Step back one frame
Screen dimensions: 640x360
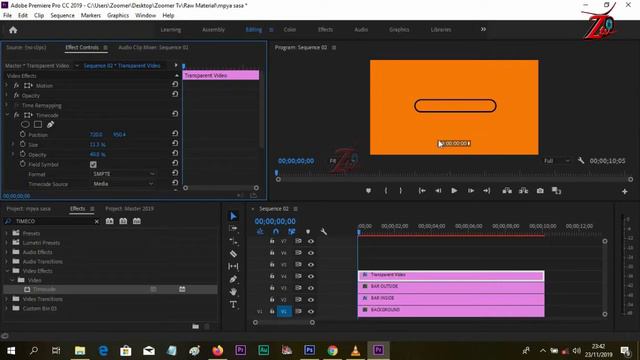click(x=438, y=191)
